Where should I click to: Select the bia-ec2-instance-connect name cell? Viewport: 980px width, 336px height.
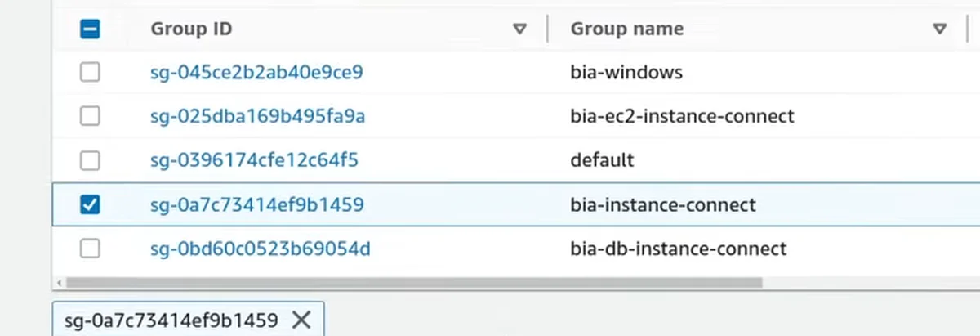pyautogui.click(x=682, y=116)
